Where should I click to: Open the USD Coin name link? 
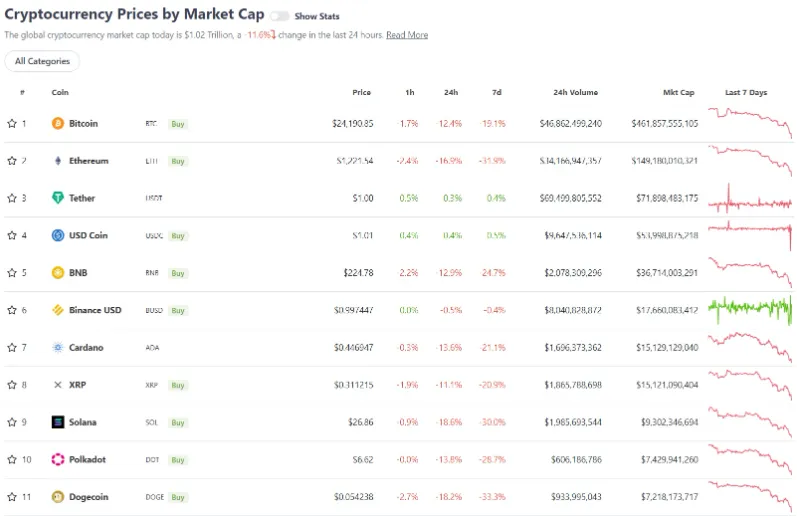[x=88, y=236]
